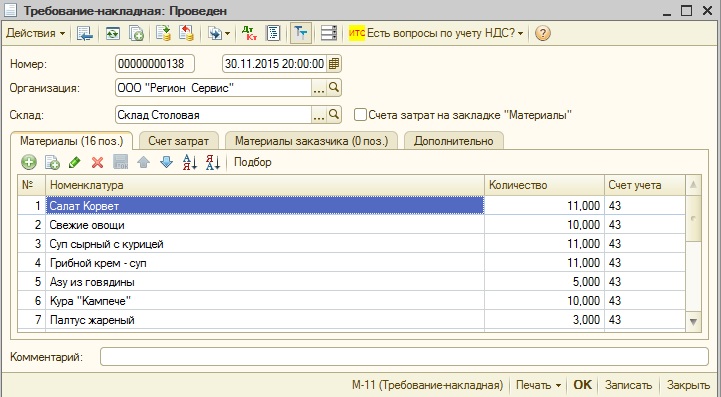
Task: Click the green add row icon
Action: 29,162
